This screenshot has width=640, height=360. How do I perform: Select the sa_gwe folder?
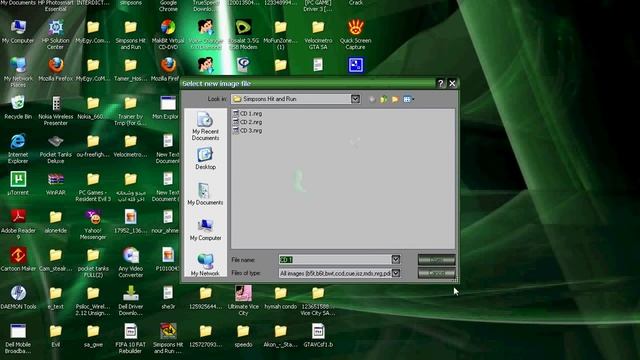[x=93, y=335]
